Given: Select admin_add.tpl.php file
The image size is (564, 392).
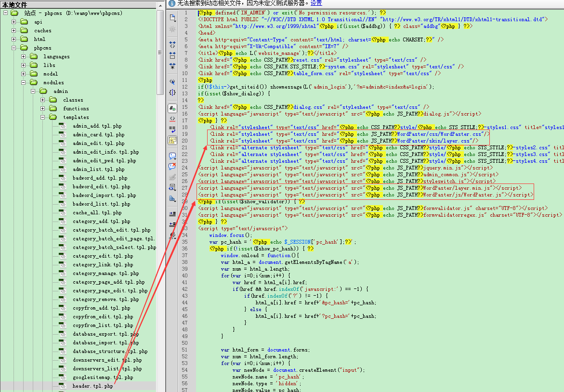Looking at the screenshot, I should tap(97, 126).
